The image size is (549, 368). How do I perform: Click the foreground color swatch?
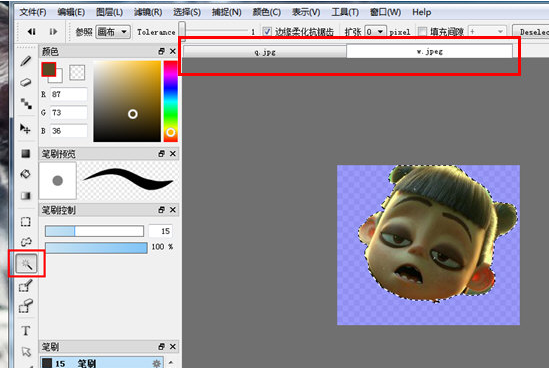click(x=49, y=69)
